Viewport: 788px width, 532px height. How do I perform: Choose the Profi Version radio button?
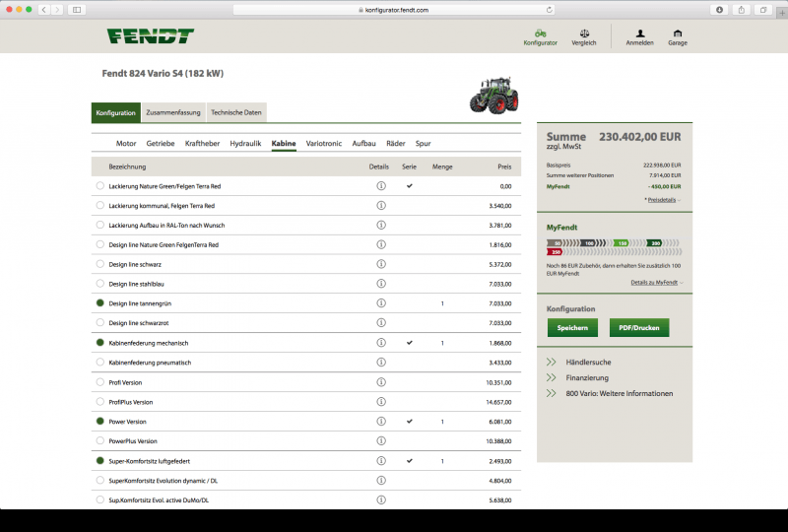100,382
